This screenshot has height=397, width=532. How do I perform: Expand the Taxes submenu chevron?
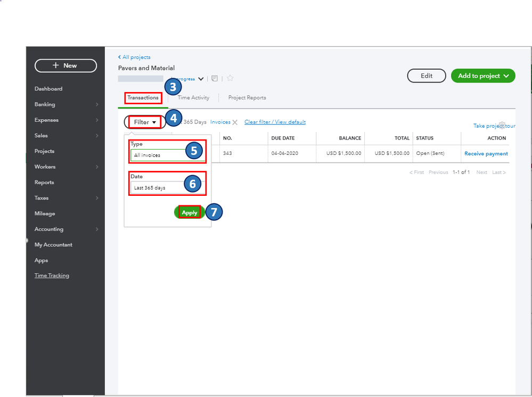97,198
